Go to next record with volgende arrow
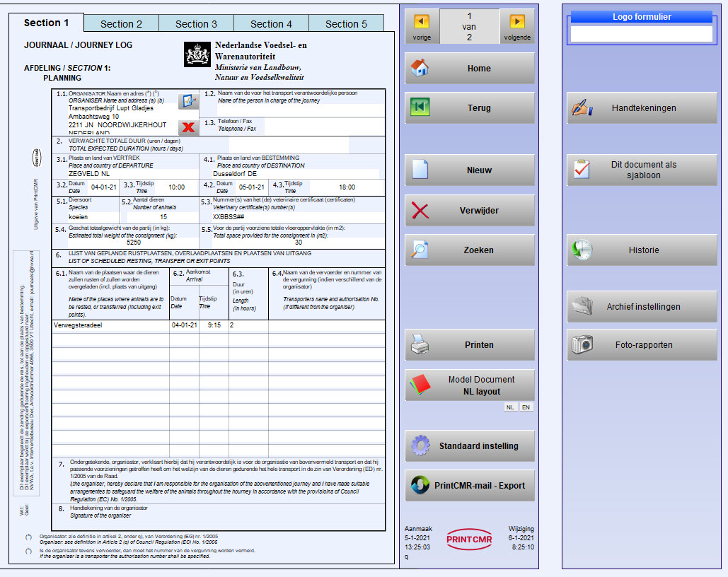Image resolution: width=728 pixels, height=577 pixels. coord(517,22)
